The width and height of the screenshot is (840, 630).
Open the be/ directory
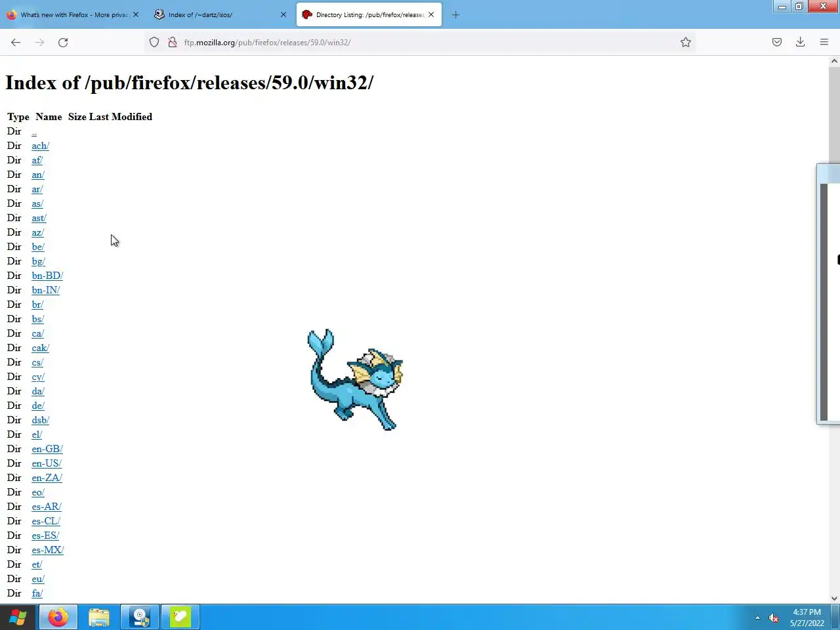(x=38, y=247)
